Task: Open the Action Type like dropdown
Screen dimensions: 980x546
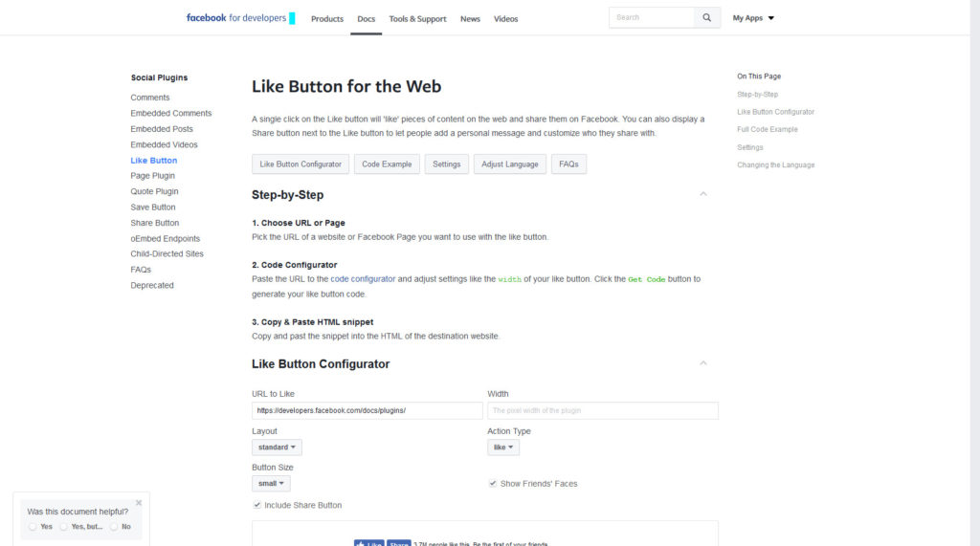Action: point(503,448)
